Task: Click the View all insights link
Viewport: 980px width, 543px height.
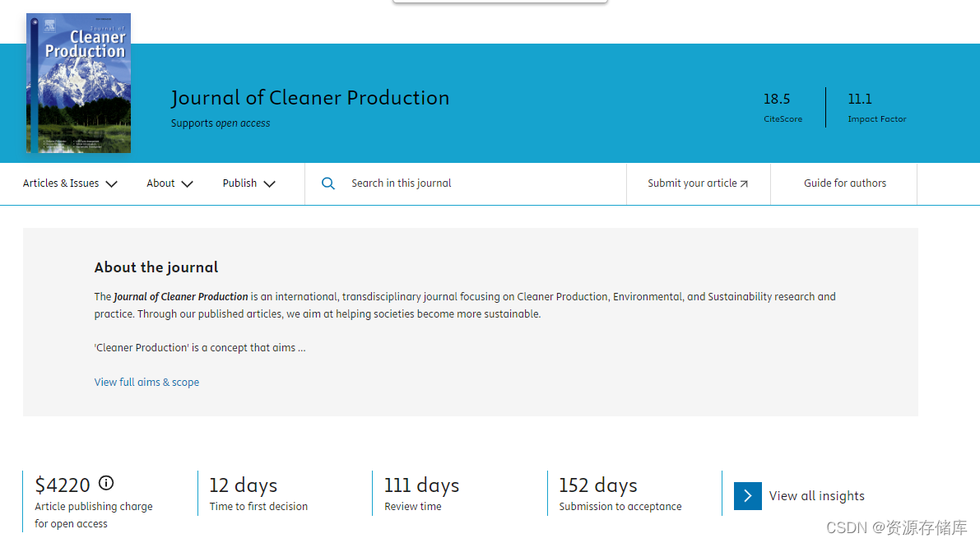Action: tap(816, 496)
